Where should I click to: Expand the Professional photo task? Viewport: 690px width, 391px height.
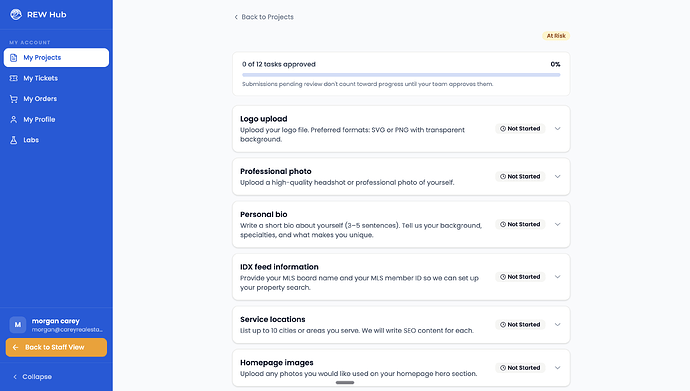(x=558, y=176)
